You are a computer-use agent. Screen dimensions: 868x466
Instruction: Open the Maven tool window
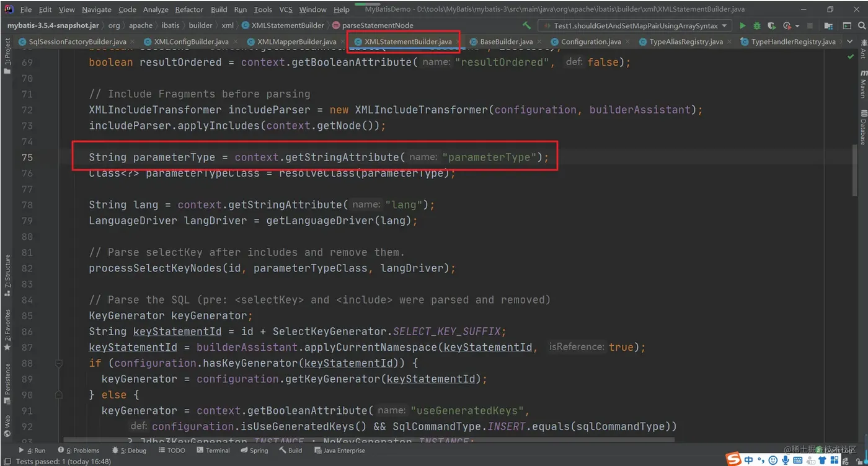click(862, 84)
